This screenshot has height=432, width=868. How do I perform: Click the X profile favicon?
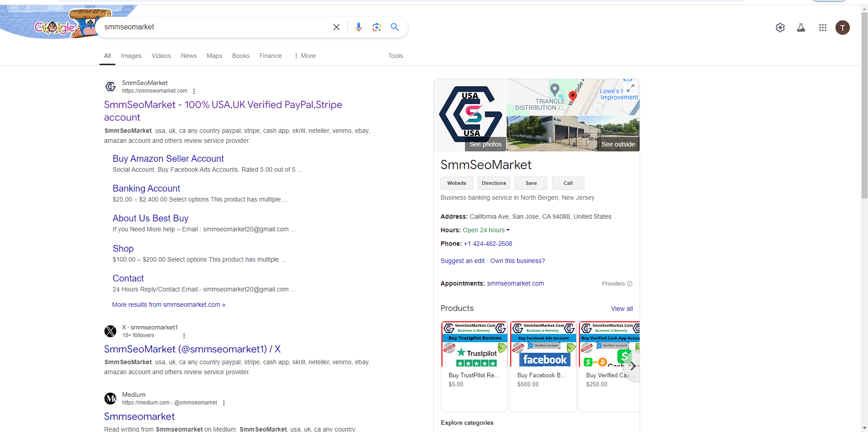(x=110, y=331)
